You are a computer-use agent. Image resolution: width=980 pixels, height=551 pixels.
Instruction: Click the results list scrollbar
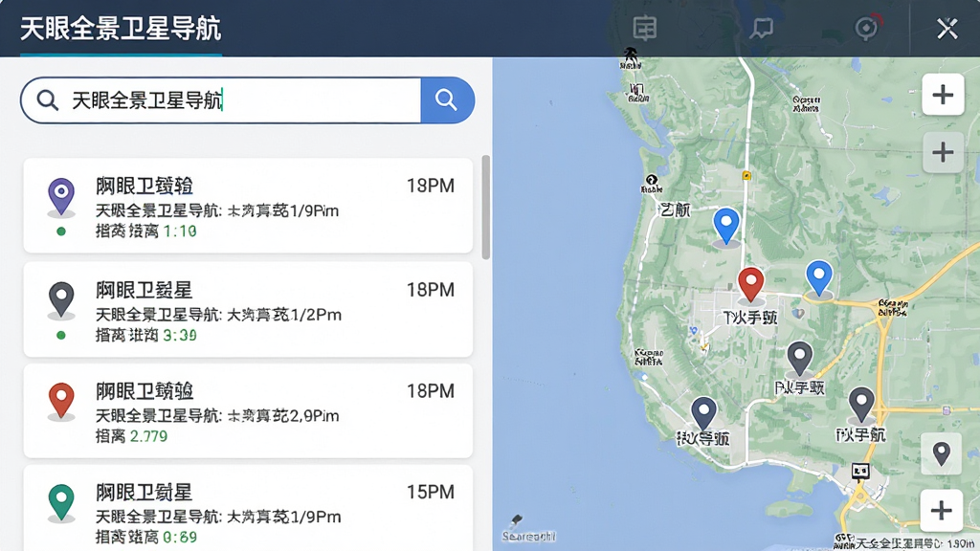click(x=485, y=207)
